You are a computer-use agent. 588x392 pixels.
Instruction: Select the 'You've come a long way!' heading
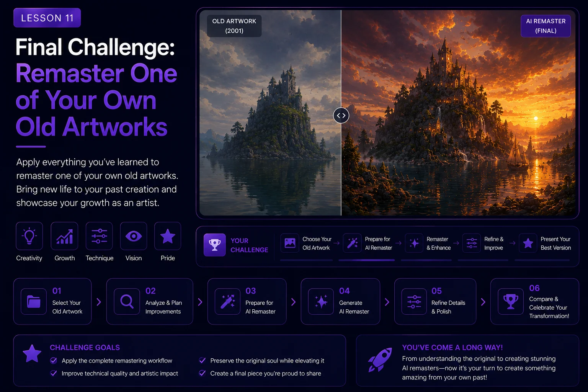point(452,348)
